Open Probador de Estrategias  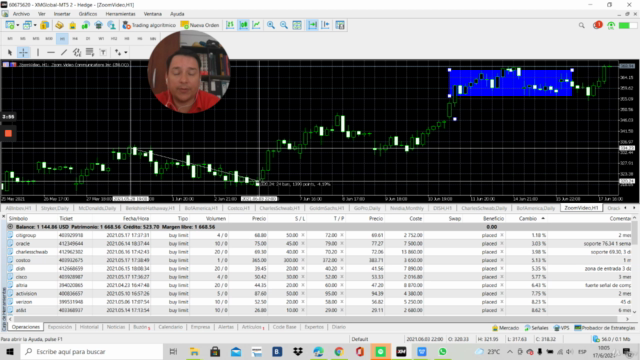click(x=605, y=328)
